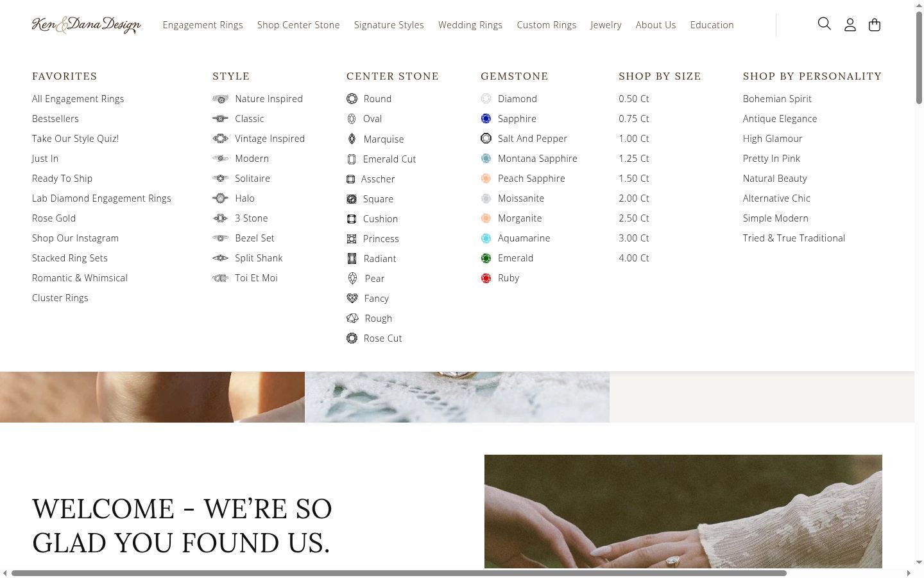This screenshot has height=578, width=924.
Task: Click the green Emerald gemstone swatch
Action: point(486,258)
